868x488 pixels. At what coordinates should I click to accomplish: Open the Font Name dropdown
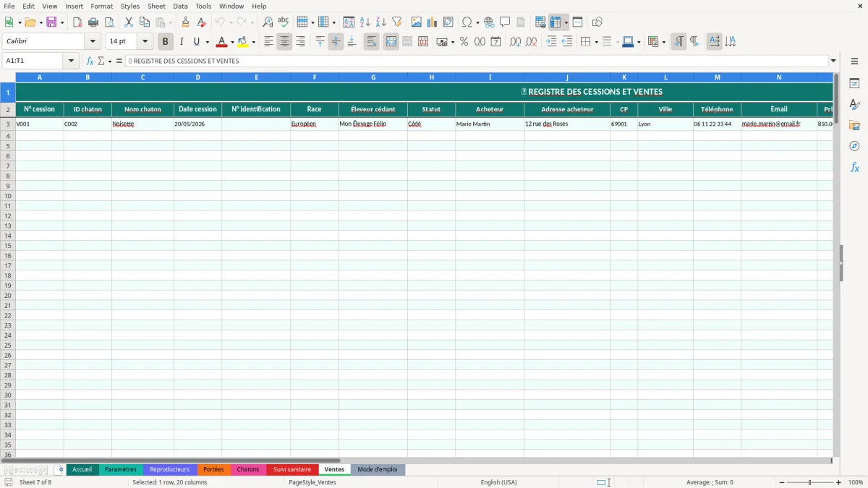coord(93,42)
